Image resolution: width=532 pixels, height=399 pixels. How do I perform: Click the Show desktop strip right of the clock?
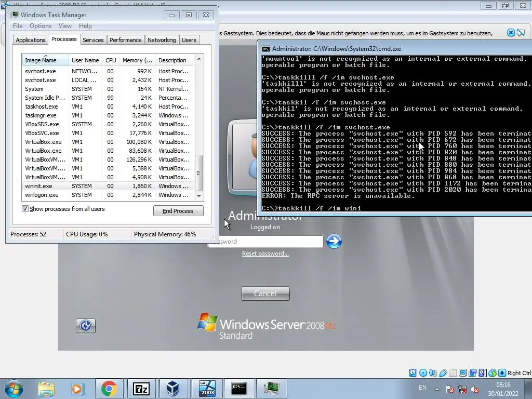pyautogui.click(x=529, y=389)
